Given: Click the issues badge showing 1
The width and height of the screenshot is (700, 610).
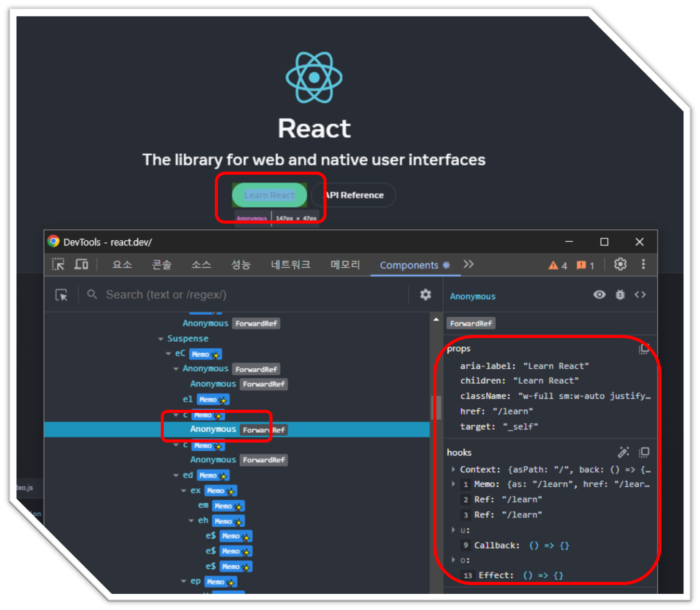Looking at the screenshot, I should point(585,265).
